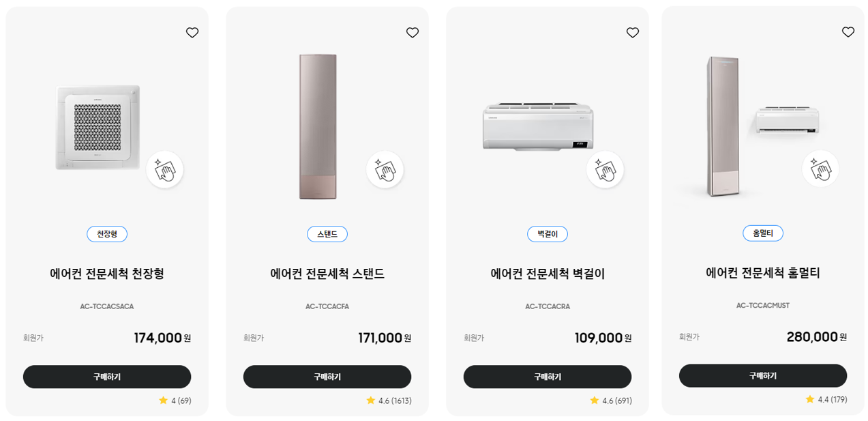The image size is (868, 421).
Task: Purchase the 벽걸이 model via 구매하기
Action: click(548, 377)
